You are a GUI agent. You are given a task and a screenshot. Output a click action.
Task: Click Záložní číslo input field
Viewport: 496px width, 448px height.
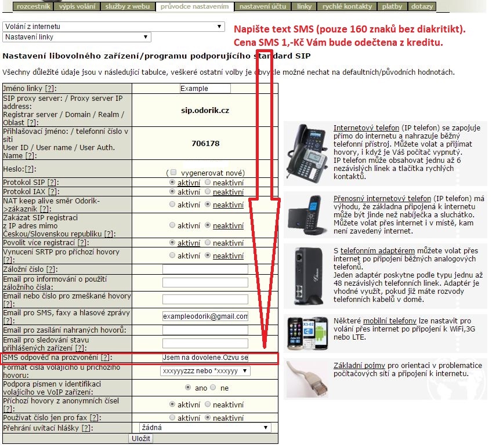point(205,269)
